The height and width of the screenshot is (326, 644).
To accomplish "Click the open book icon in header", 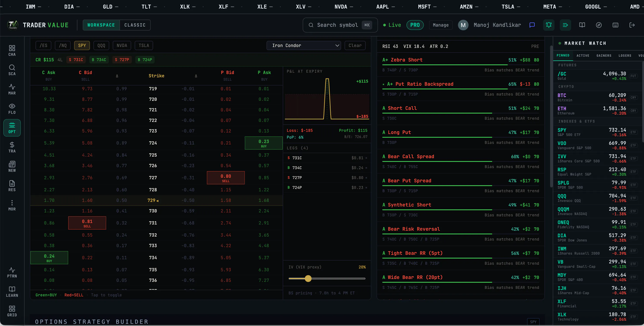I will [582, 25].
